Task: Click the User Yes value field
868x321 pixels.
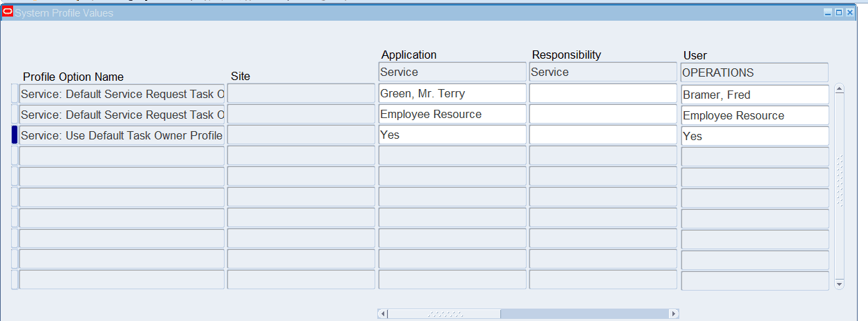Action: pyautogui.click(x=754, y=136)
